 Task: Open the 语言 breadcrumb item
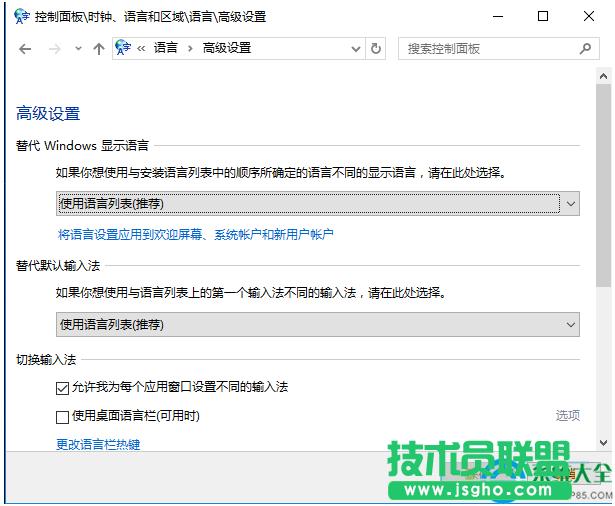(166, 48)
